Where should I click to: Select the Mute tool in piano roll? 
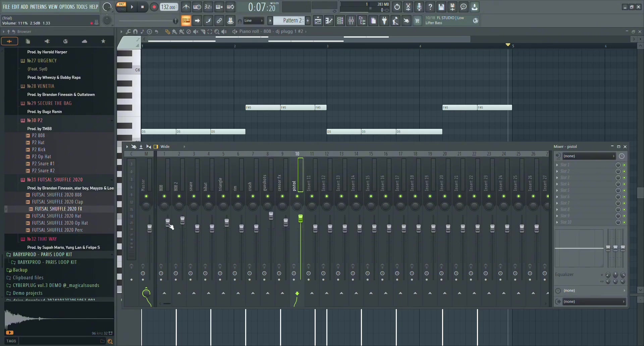(196, 32)
